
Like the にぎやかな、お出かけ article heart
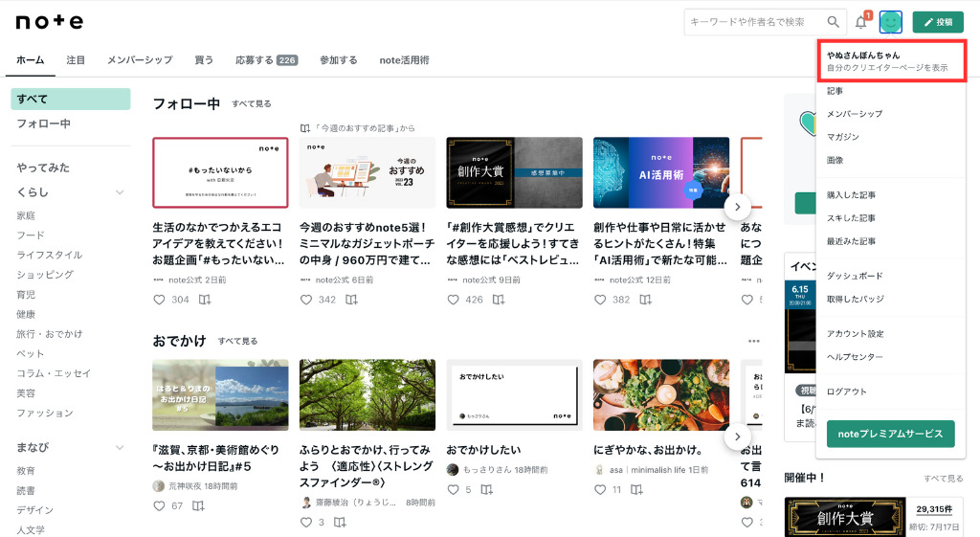pyautogui.click(x=600, y=489)
